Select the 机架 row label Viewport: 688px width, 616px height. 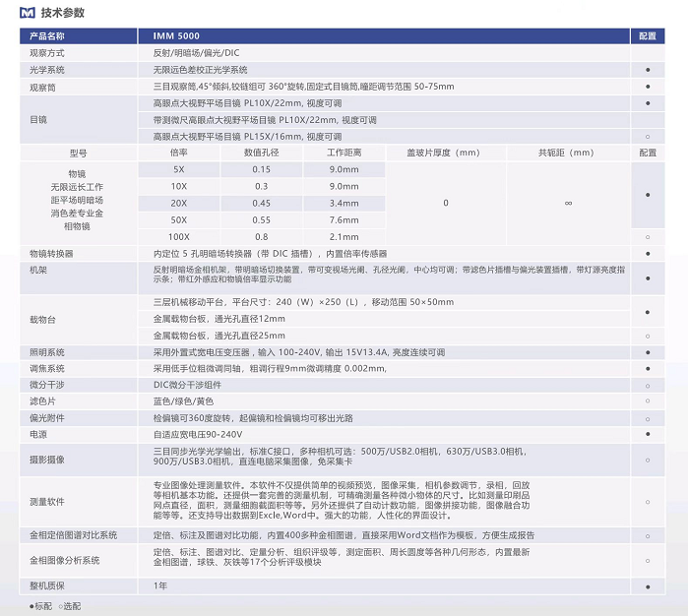coord(38,270)
